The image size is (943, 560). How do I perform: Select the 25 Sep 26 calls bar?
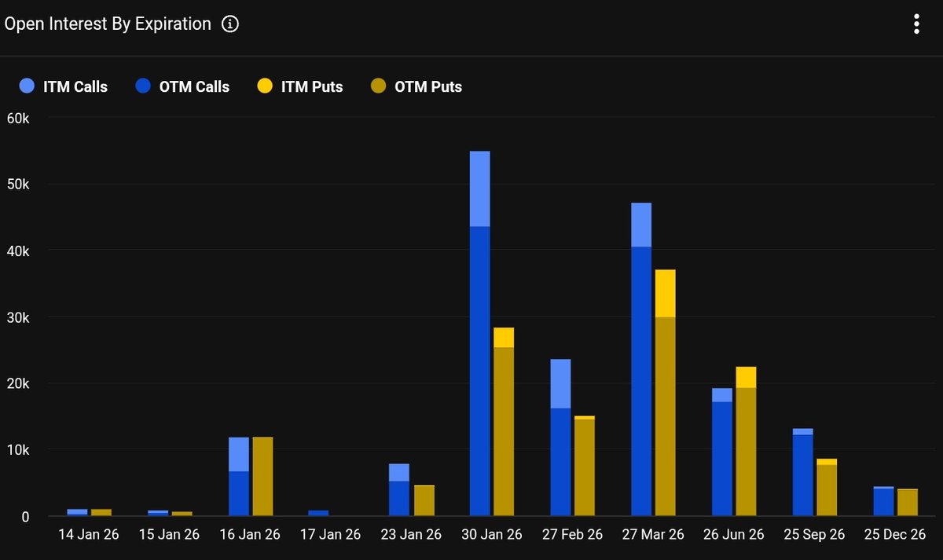point(802,472)
